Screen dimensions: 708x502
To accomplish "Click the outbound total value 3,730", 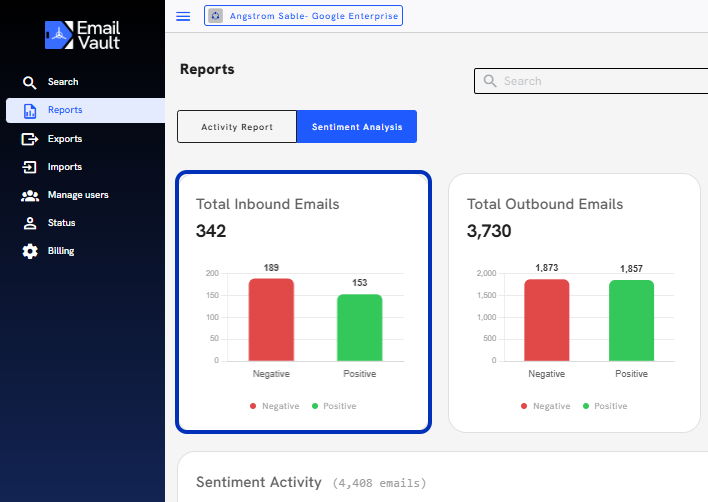I will point(489,231).
